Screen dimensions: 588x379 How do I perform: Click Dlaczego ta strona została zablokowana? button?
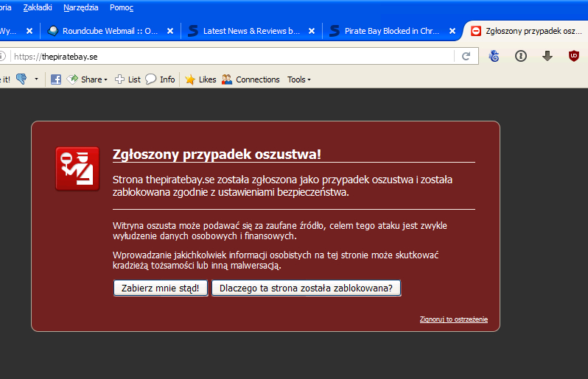(x=306, y=288)
